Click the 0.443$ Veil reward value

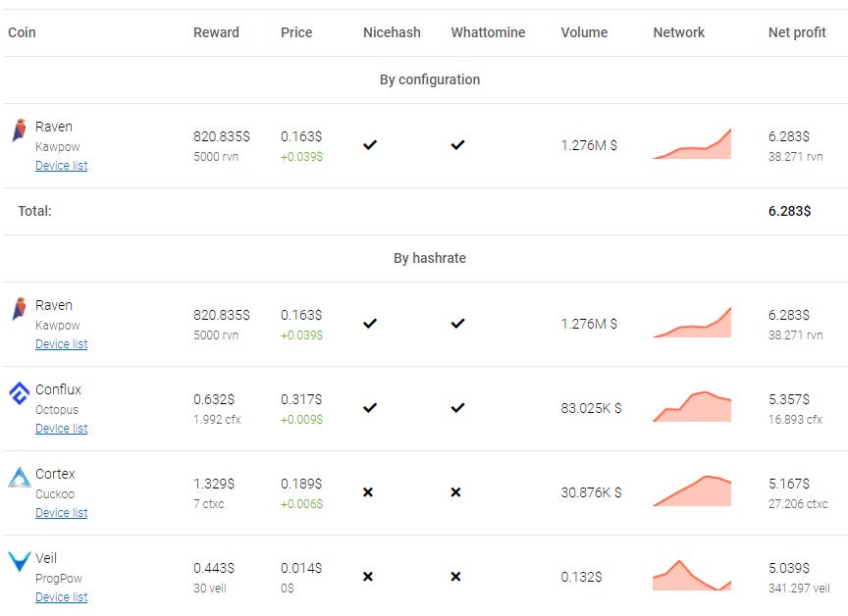click(214, 568)
